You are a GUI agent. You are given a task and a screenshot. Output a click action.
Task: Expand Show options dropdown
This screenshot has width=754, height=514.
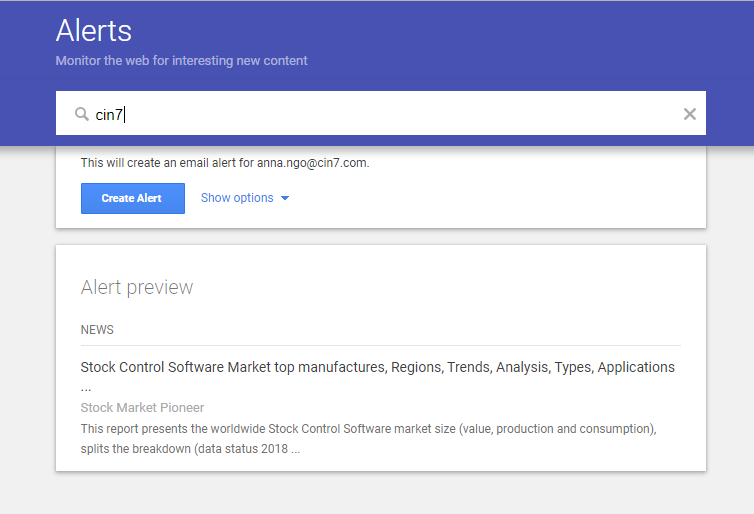point(245,198)
